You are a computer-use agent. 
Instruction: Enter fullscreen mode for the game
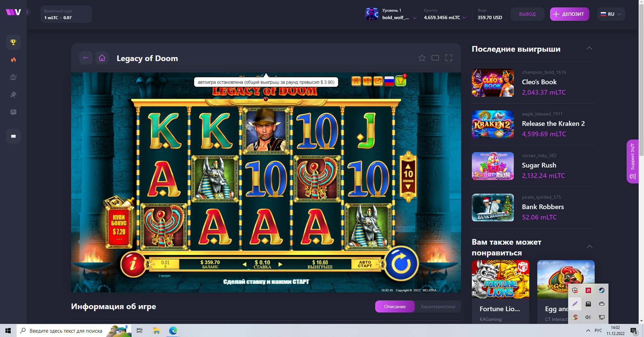click(449, 58)
